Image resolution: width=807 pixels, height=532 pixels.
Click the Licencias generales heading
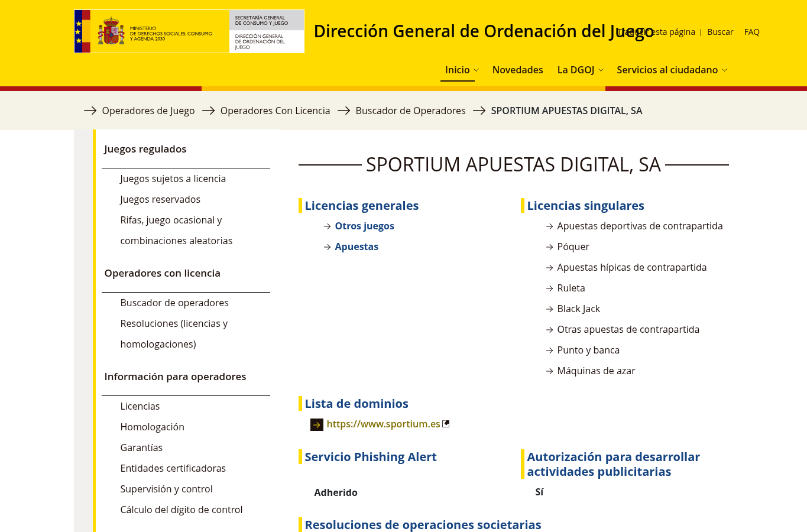coord(361,206)
